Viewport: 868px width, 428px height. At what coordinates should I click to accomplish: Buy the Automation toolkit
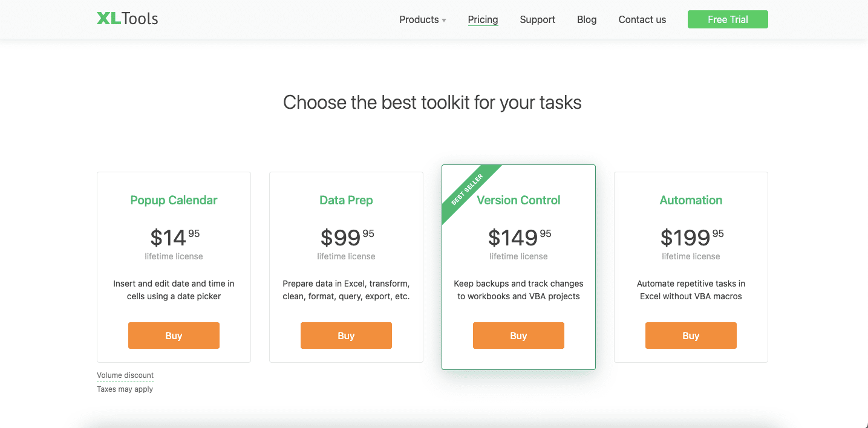click(691, 336)
